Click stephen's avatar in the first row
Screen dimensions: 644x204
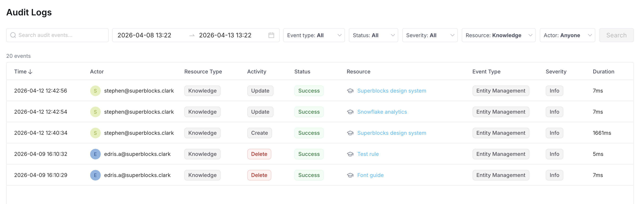point(95,91)
